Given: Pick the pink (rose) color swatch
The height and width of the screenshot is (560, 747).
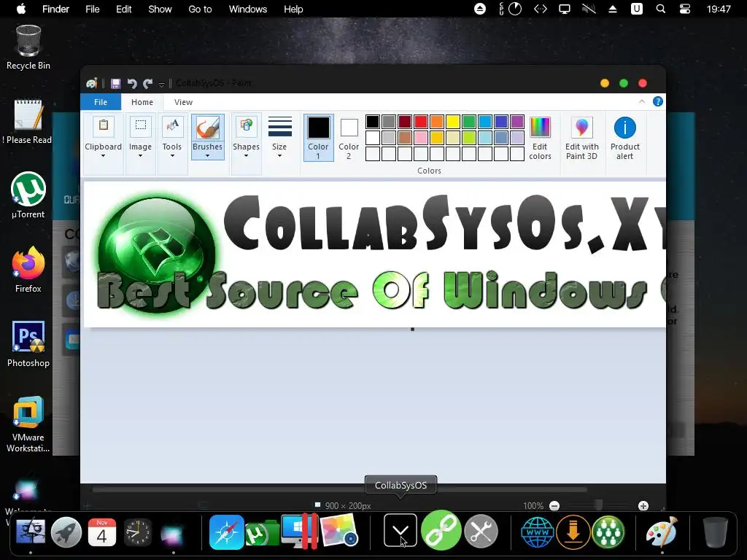Looking at the screenshot, I should pyautogui.click(x=421, y=138).
